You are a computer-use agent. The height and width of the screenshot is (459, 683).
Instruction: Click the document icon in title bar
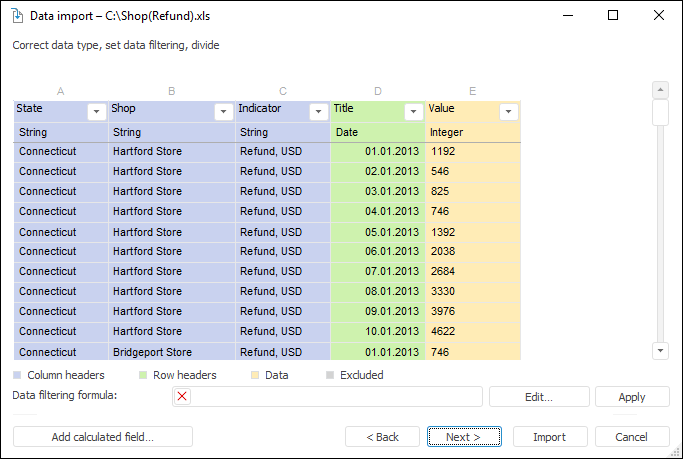point(16,16)
